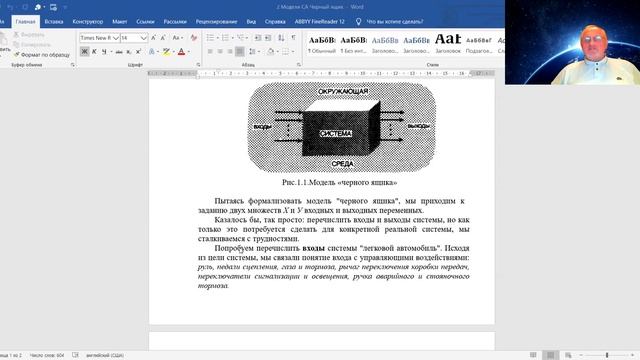Open Paragraph dialog launcher (Абзац)
The image size is (640, 360).
pos(298,65)
